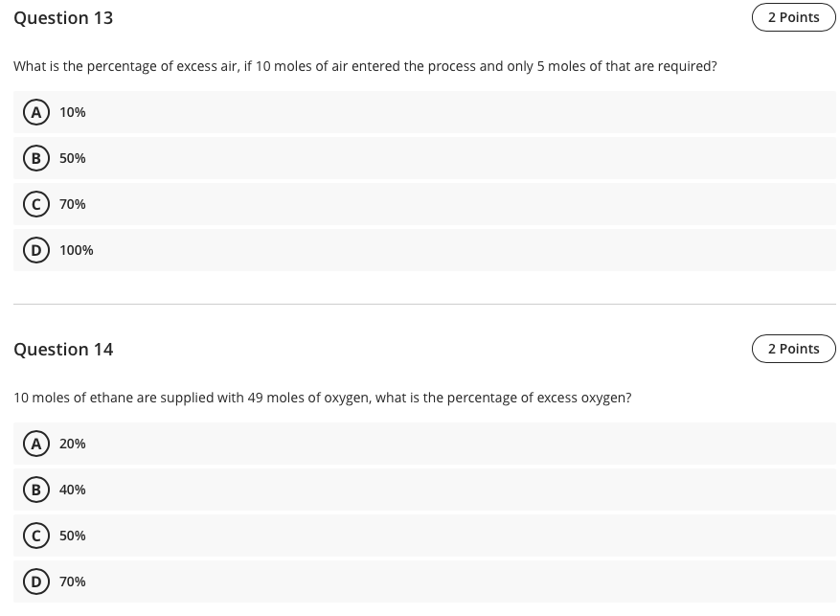Click the circled B icon in Question 14
Image resolution: width=840 pixels, height=616 pixels.
(x=36, y=490)
